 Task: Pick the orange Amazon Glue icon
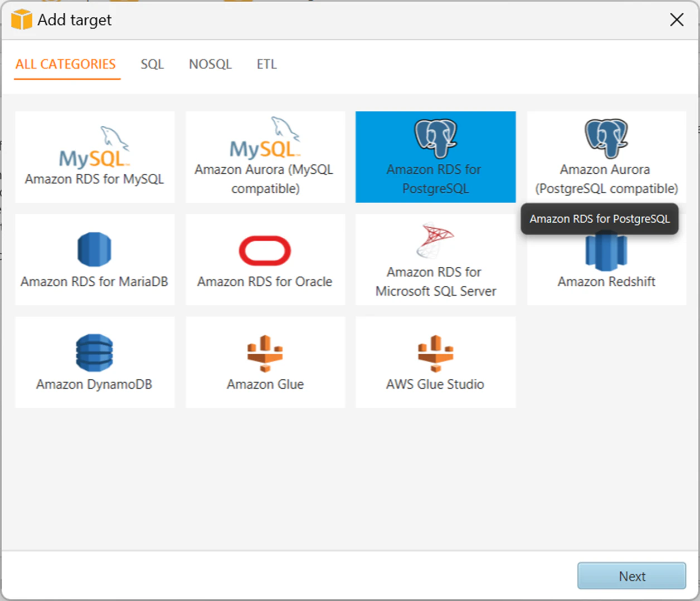point(265,353)
